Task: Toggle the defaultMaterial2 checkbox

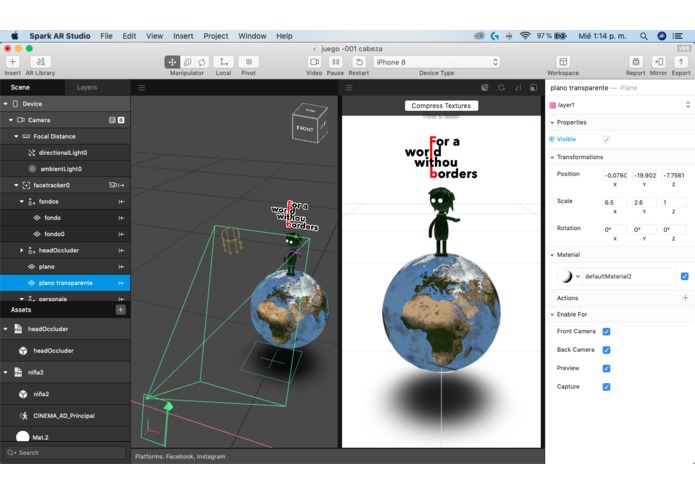Action: (x=685, y=276)
